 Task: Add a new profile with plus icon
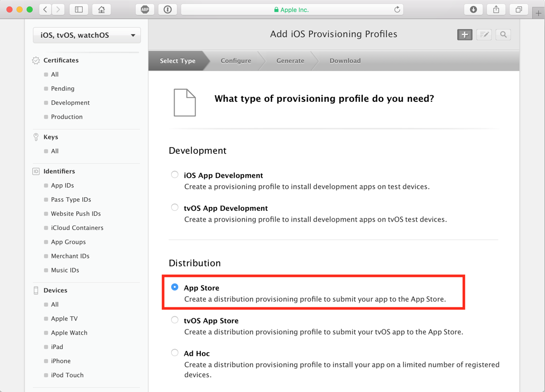pos(465,34)
